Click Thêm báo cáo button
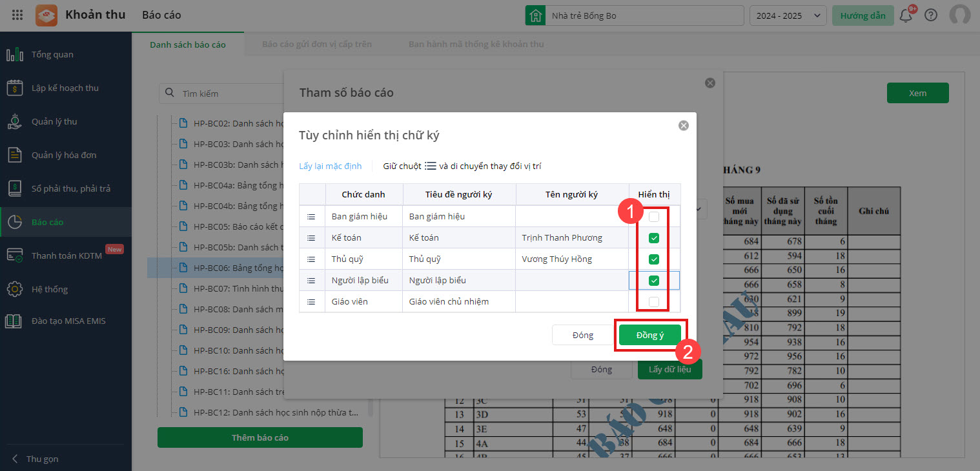980x471 pixels. [260, 437]
